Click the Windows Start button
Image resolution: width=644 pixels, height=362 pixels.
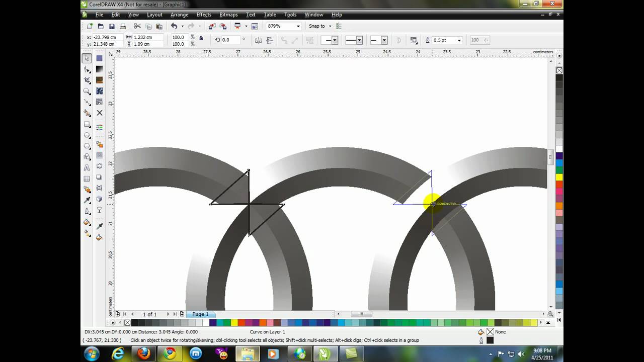[x=92, y=354]
